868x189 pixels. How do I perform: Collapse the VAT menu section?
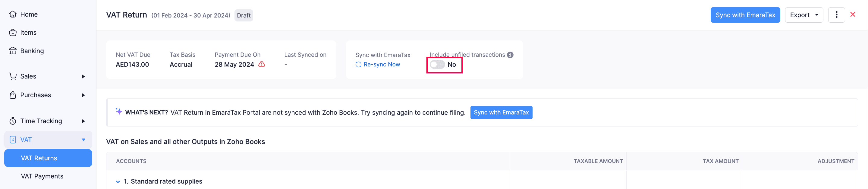click(83, 140)
